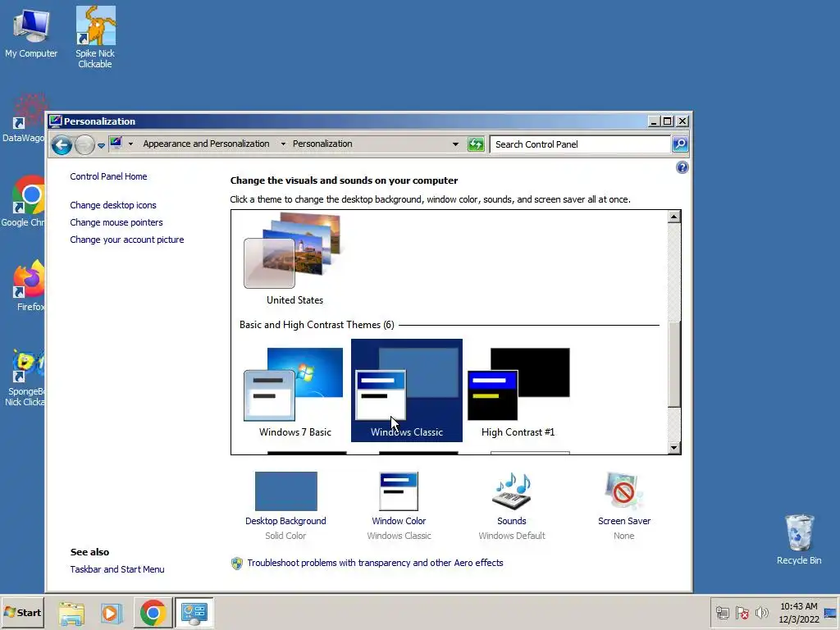840x630 pixels.
Task: Open Taskbar and Start Menu link
Action: (117, 569)
